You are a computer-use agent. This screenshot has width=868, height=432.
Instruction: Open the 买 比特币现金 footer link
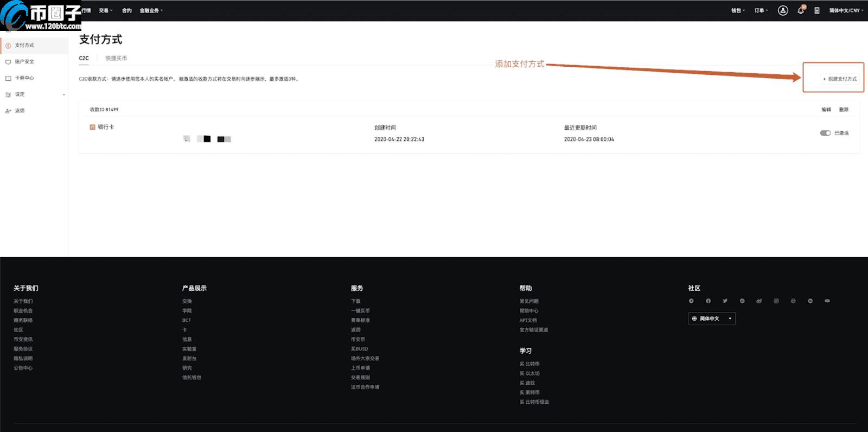coord(534,402)
